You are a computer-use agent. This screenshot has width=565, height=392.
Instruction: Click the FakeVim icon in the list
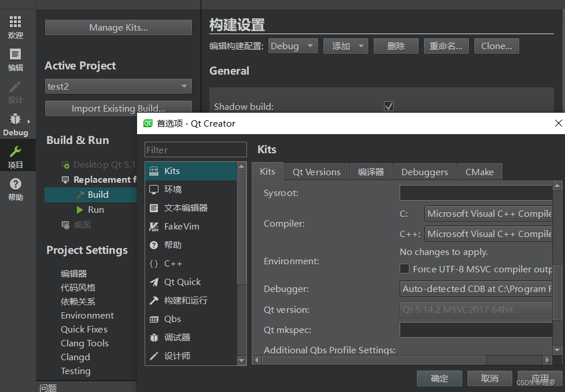154,226
